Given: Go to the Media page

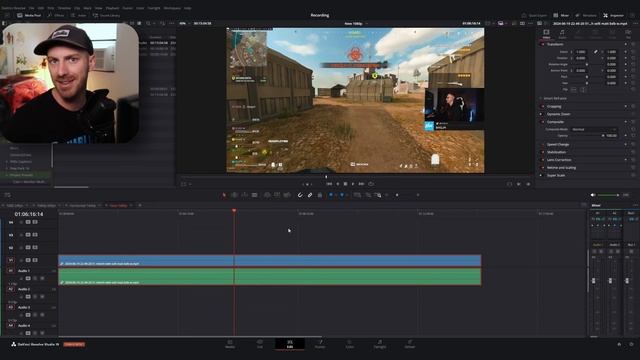Looking at the screenshot, I should (230, 344).
